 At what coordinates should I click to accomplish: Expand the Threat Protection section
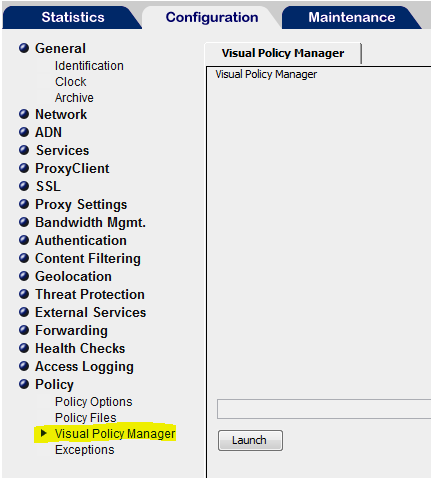90,294
